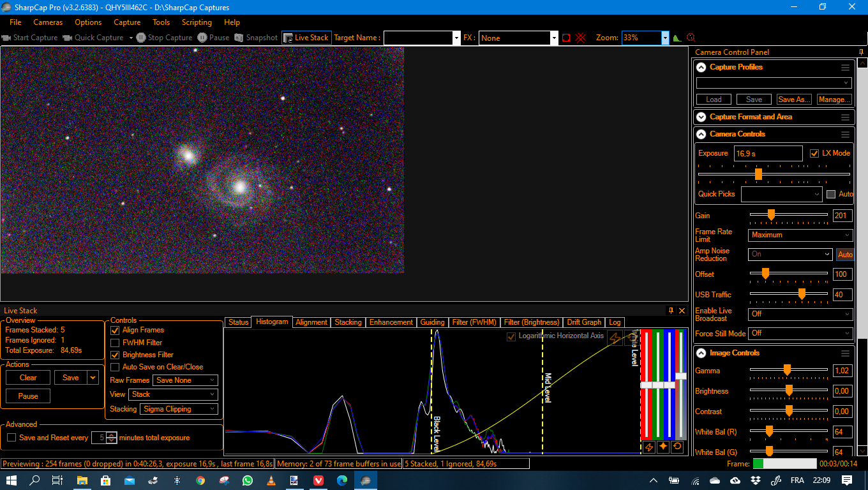
Task: Reset colour adjustments circular arrow button
Action: 677,447
